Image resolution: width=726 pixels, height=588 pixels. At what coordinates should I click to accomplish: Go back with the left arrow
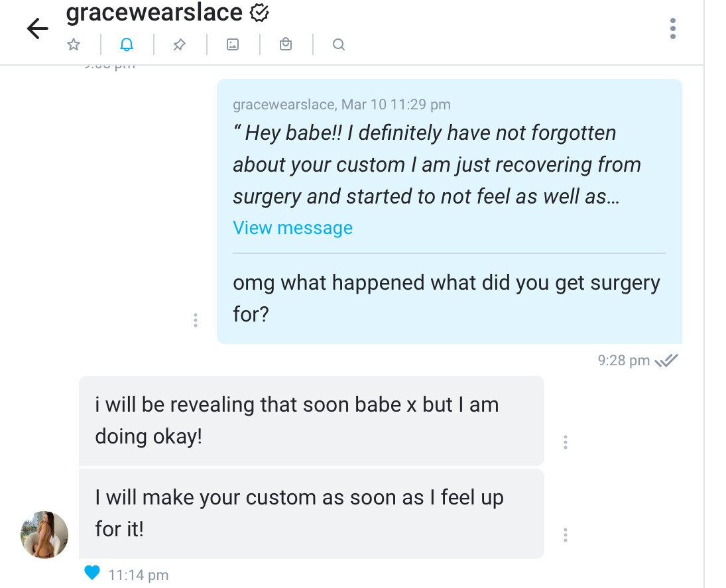37,29
